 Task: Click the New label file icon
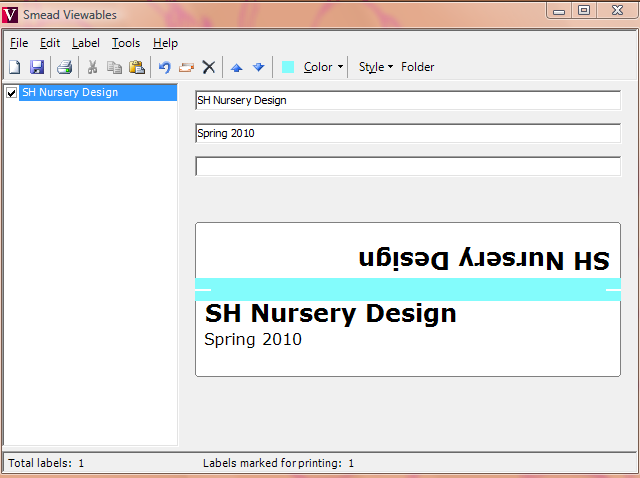tap(15, 67)
